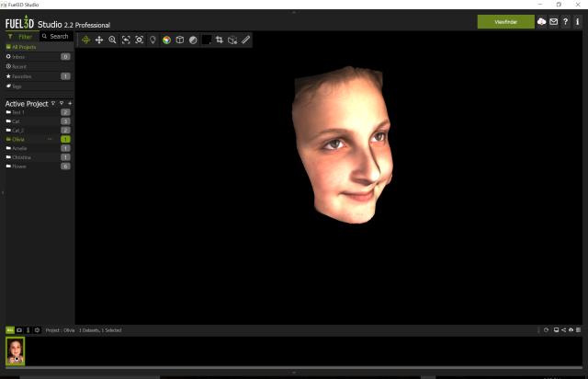Open help via question mark icon

coord(565,21)
